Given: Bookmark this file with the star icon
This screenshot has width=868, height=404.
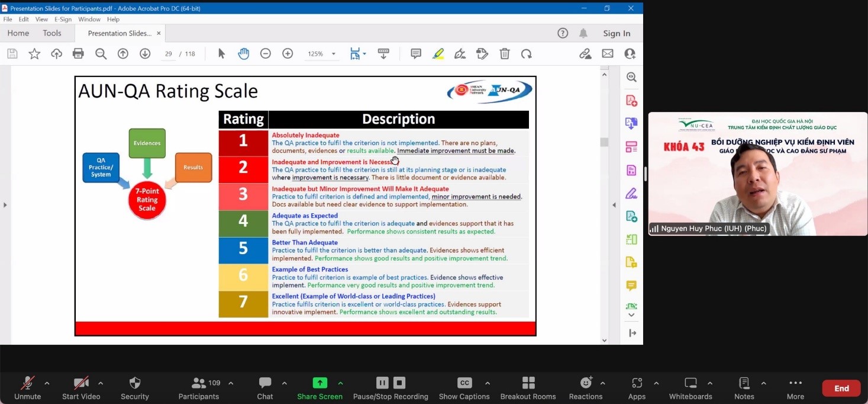Looking at the screenshot, I should 34,54.
